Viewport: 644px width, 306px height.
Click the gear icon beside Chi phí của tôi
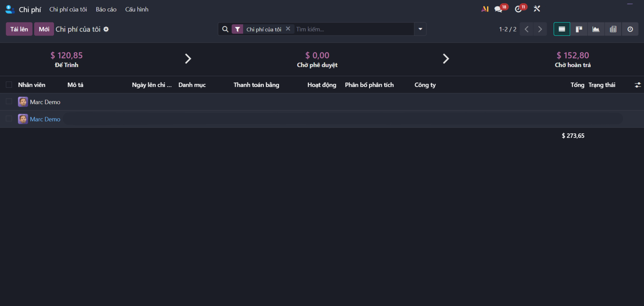106,29
